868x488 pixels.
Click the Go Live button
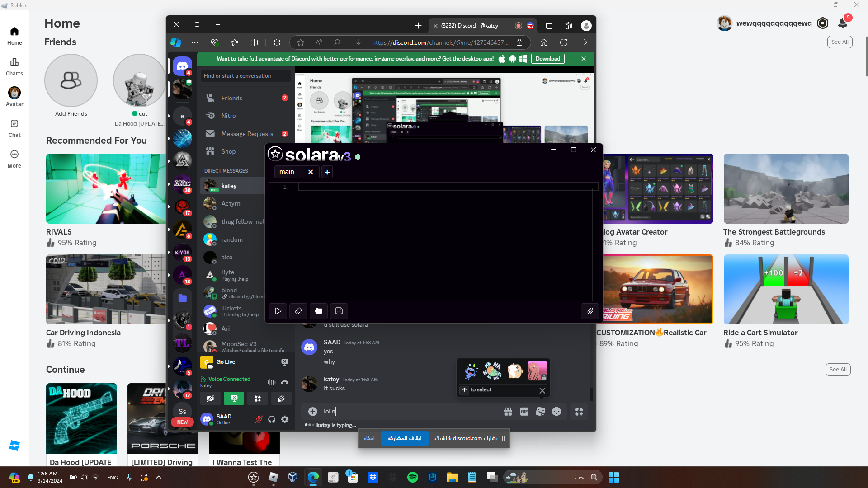coord(226,362)
